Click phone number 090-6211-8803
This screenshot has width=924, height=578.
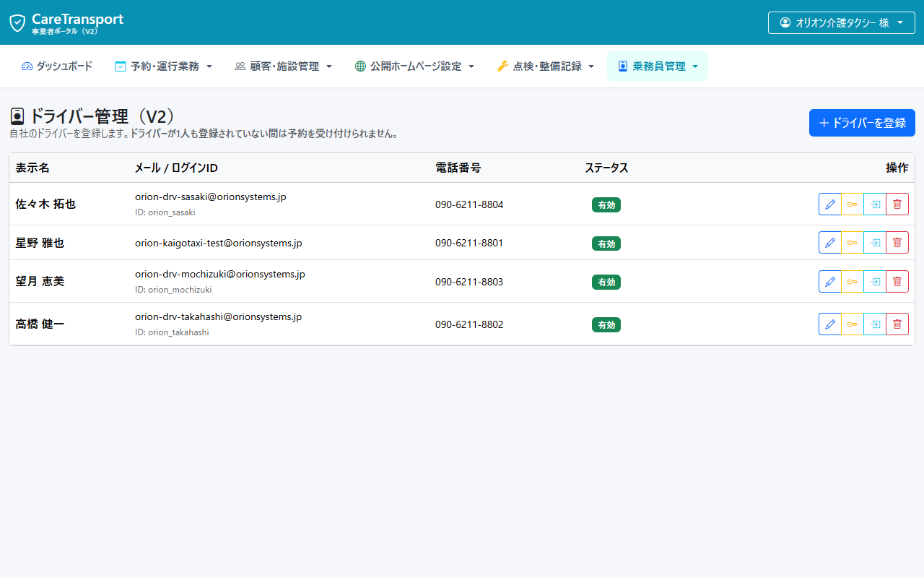(469, 281)
